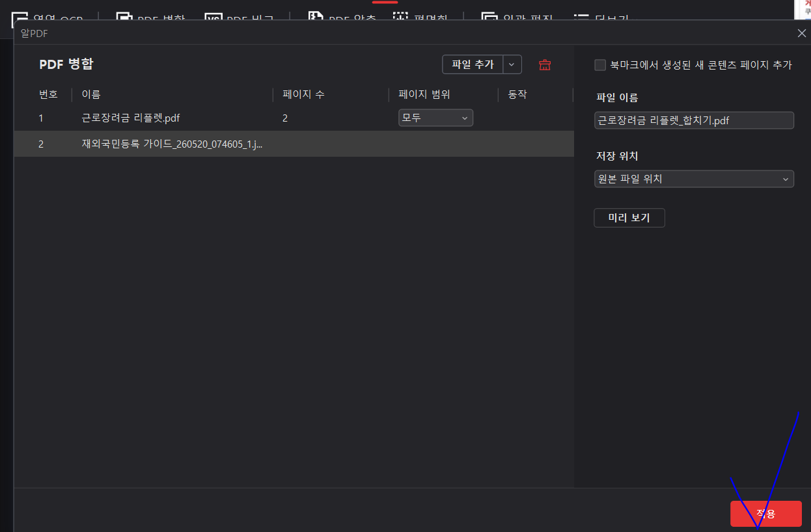Screen dimensions: 811x532
Task: Click the 번호 column header
Action: click(48, 94)
